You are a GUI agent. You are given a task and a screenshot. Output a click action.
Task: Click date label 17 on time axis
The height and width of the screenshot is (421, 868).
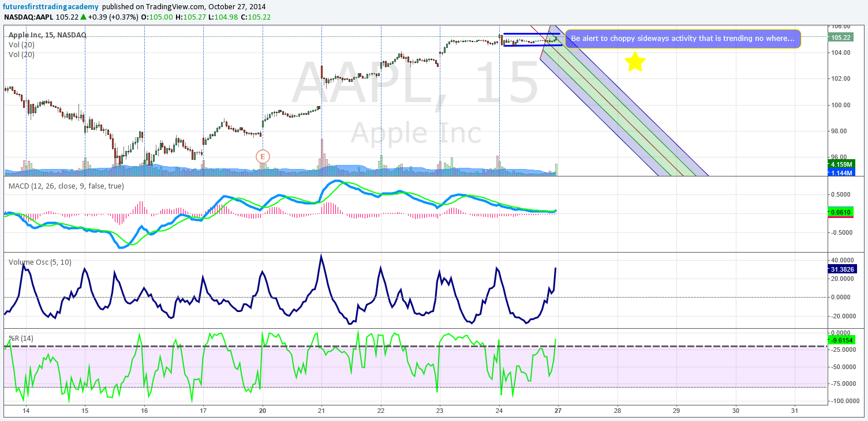coord(203,411)
